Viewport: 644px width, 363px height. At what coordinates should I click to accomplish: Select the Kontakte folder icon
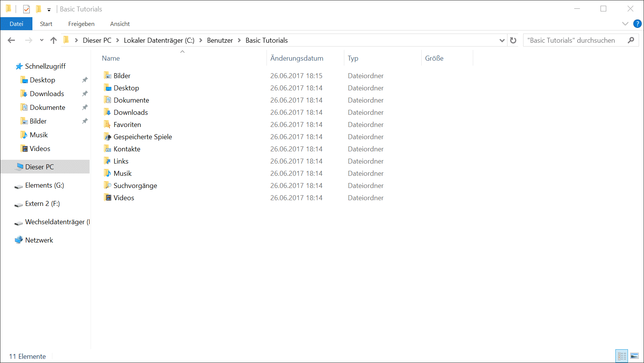108,149
